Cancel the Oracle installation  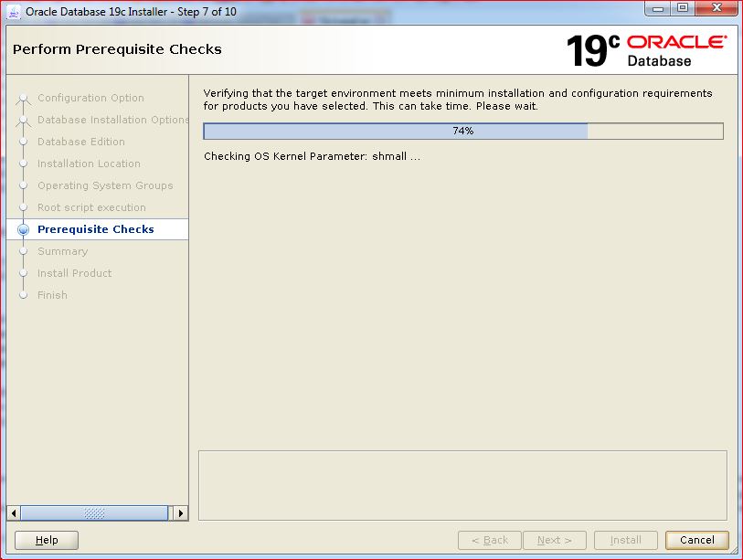coord(696,540)
